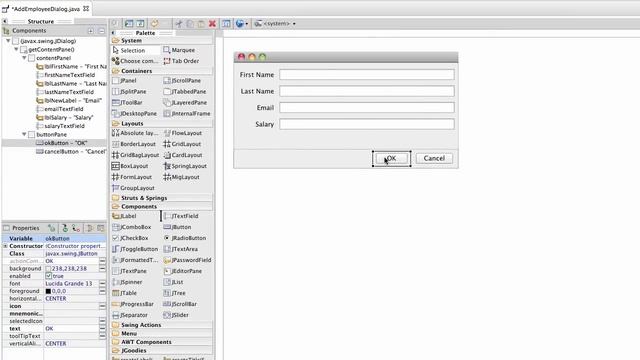This screenshot has width=640, height=360.
Task: Collapse the contentPanel tree node
Action: click(x=24, y=58)
